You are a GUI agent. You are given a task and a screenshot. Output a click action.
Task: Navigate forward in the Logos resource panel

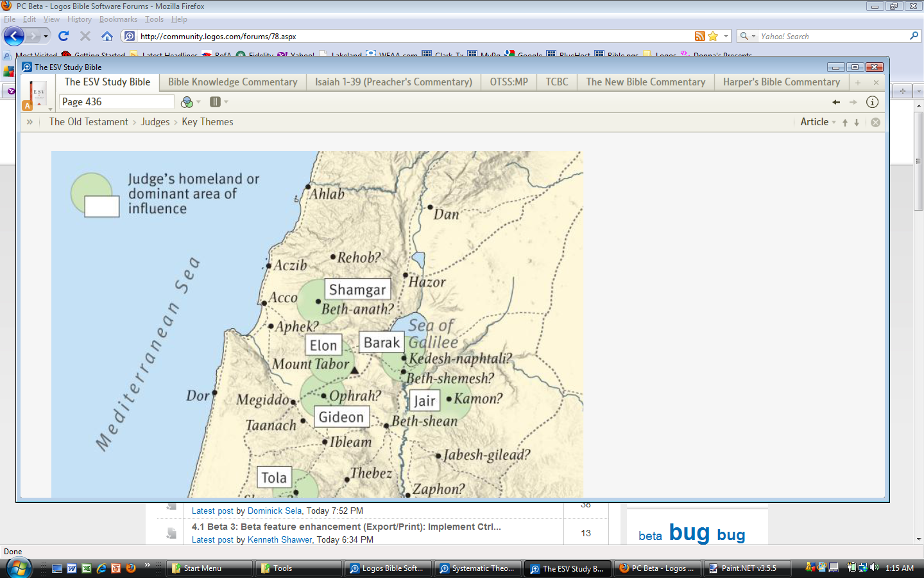click(x=853, y=102)
